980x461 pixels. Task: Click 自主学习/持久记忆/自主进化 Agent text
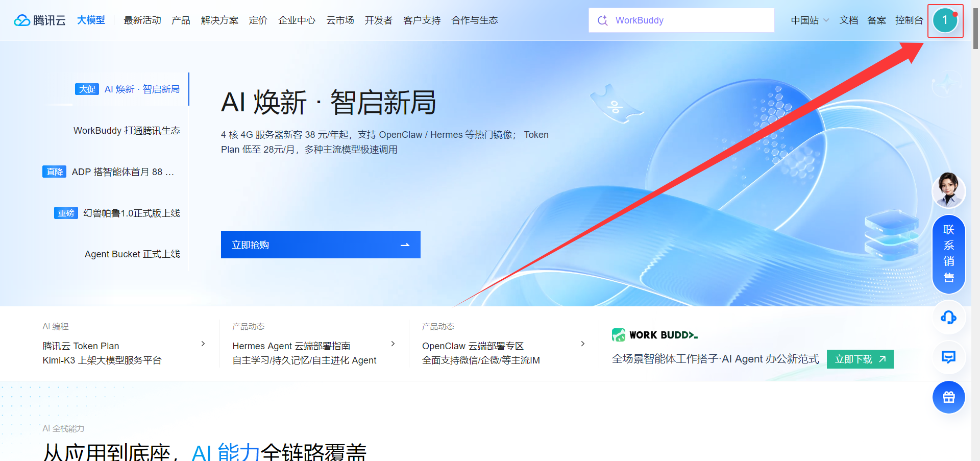click(x=304, y=360)
